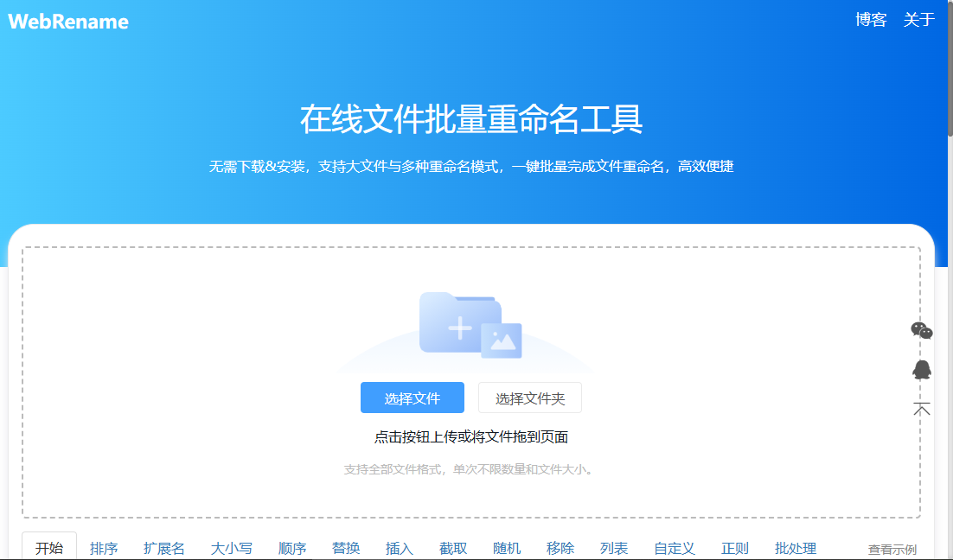Select the WeChat sharing icon
Screen dimensions: 953x560
tap(922, 331)
